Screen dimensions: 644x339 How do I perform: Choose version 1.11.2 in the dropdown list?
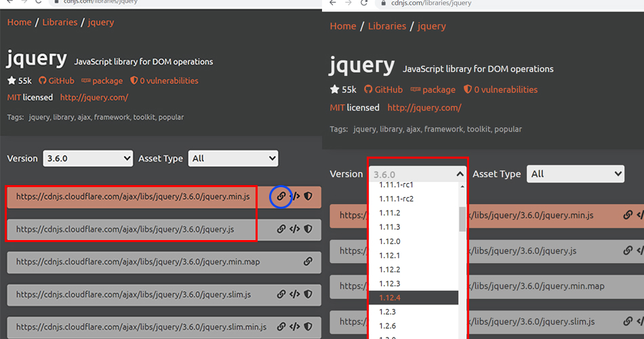click(414, 213)
